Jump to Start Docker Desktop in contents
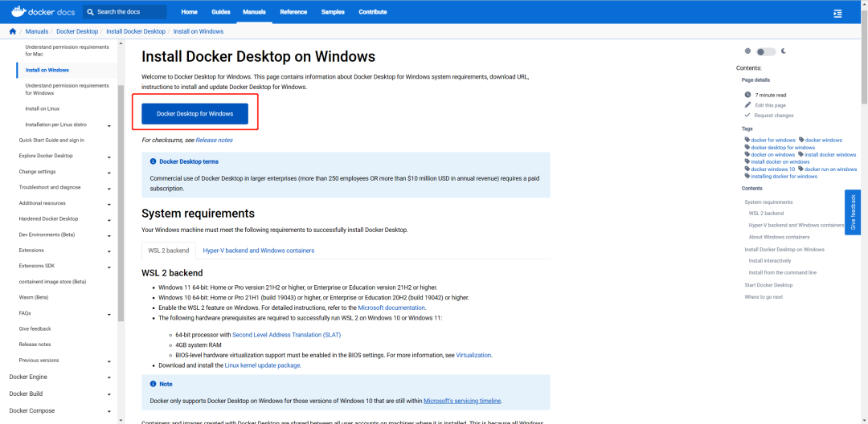 tap(768, 285)
